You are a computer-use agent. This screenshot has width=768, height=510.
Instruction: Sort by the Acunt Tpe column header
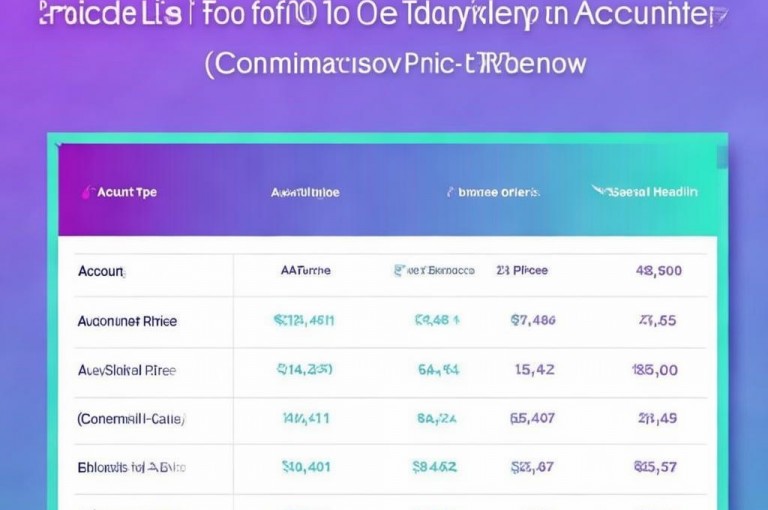click(x=127, y=192)
